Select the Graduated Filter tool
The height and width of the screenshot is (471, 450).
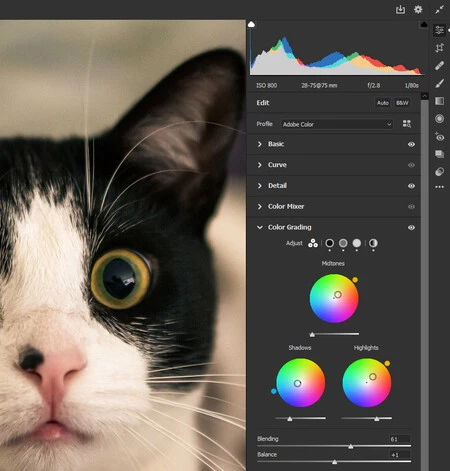tap(439, 101)
